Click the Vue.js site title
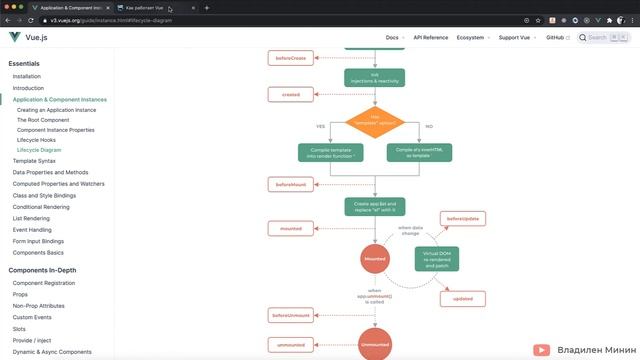This screenshot has width=640, height=360. pyautogui.click(x=36, y=37)
